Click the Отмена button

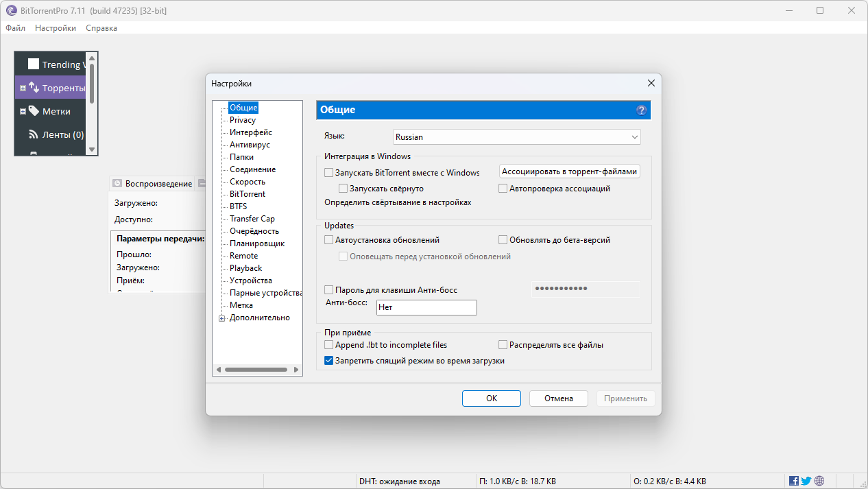(559, 398)
